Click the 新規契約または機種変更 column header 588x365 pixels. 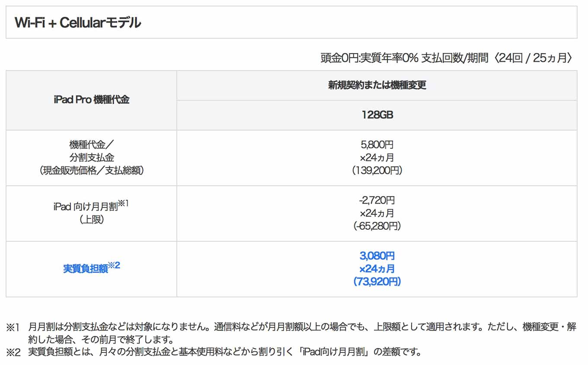(x=377, y=85)
